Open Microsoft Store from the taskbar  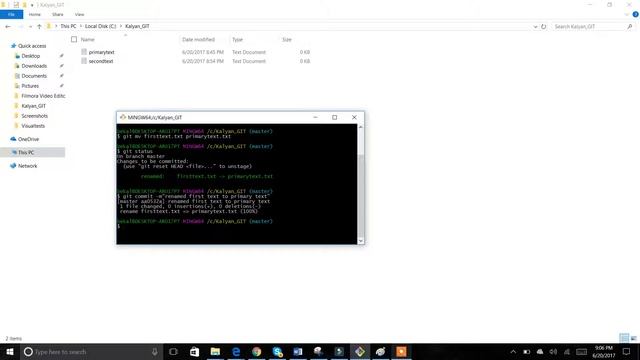tap(194, 351)
